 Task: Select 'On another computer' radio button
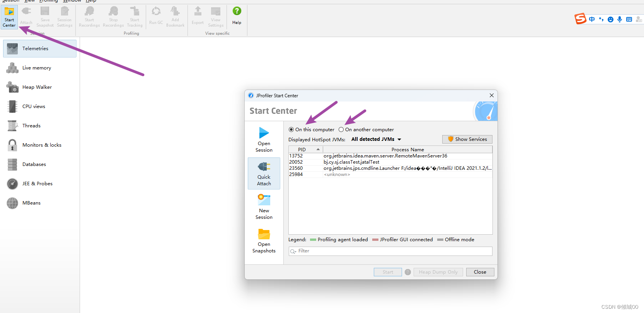click(341, 130)
